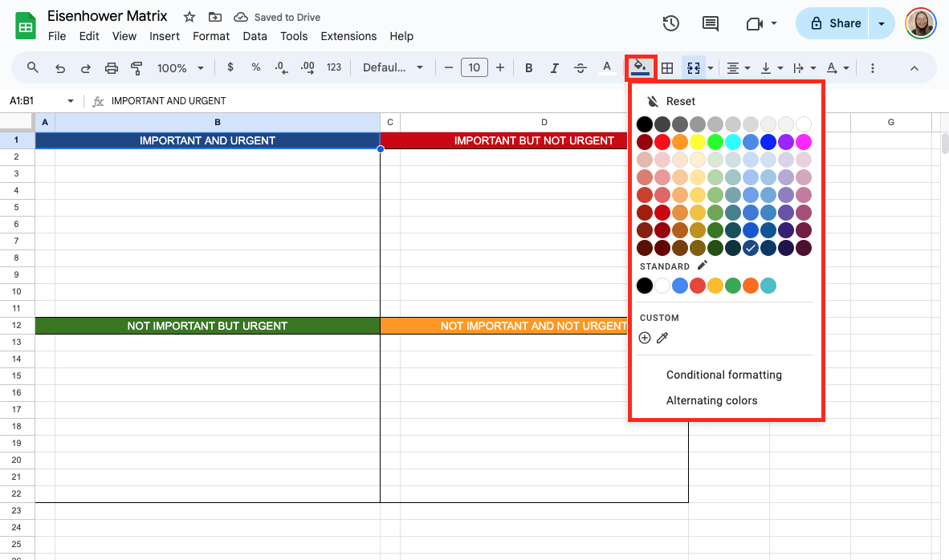Viewport: 949px width, 560px height.
Task: Toggle italic text formatting
Action: (554, 67)
